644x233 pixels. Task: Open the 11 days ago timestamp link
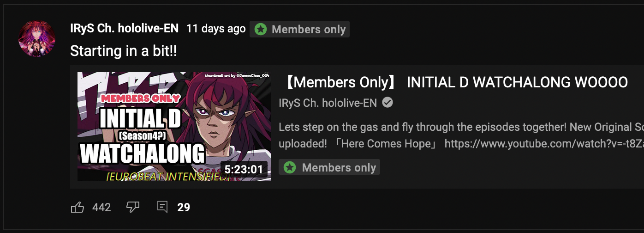tap(216, 29)
